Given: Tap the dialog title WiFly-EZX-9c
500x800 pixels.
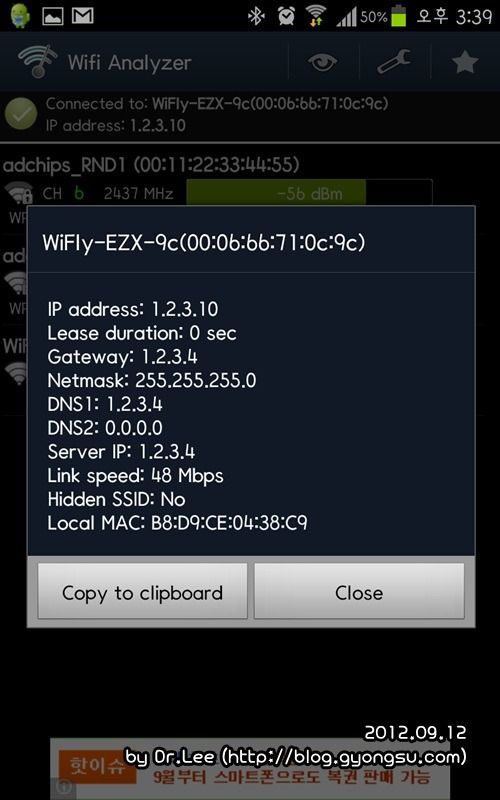Looking at the screenshot, I should (204, 243).
